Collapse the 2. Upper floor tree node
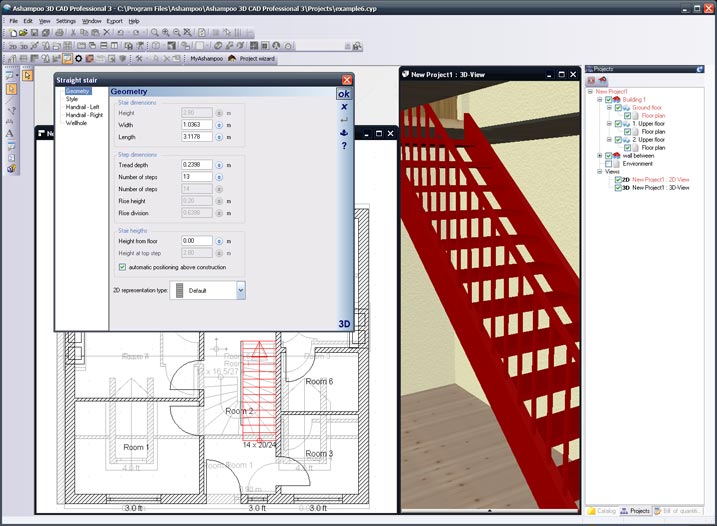717x526 pixels. [x=609, y=140]
